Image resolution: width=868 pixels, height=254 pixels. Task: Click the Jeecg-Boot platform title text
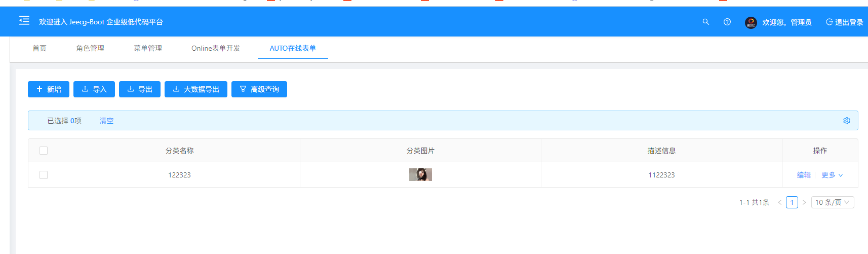click(101, 22)
